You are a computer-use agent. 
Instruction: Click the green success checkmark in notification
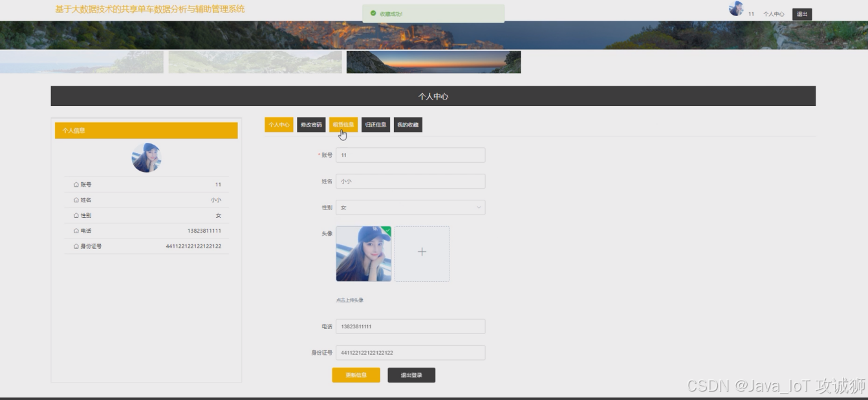(x=373, y=14)
